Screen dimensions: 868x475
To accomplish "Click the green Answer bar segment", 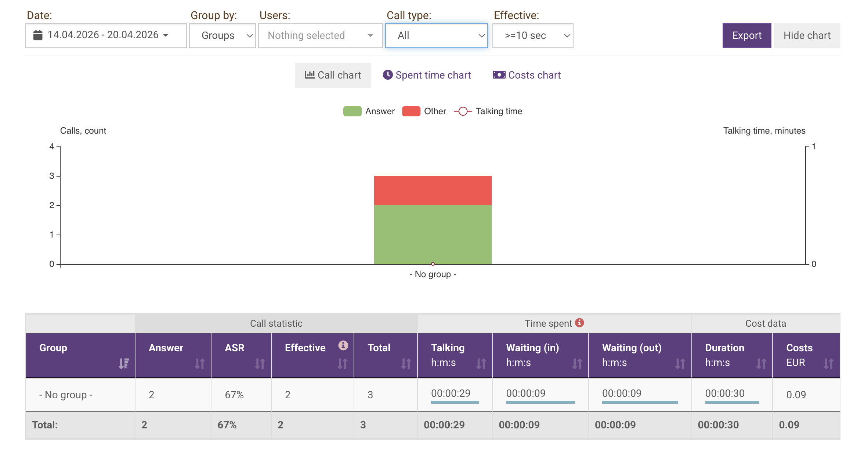I will click(x=433, y=234).
